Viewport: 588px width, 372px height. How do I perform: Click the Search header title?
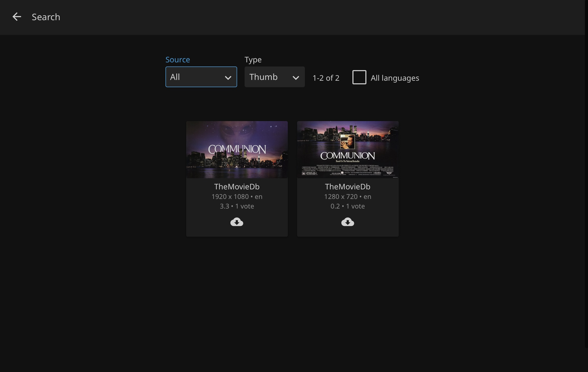click(46, 17)
